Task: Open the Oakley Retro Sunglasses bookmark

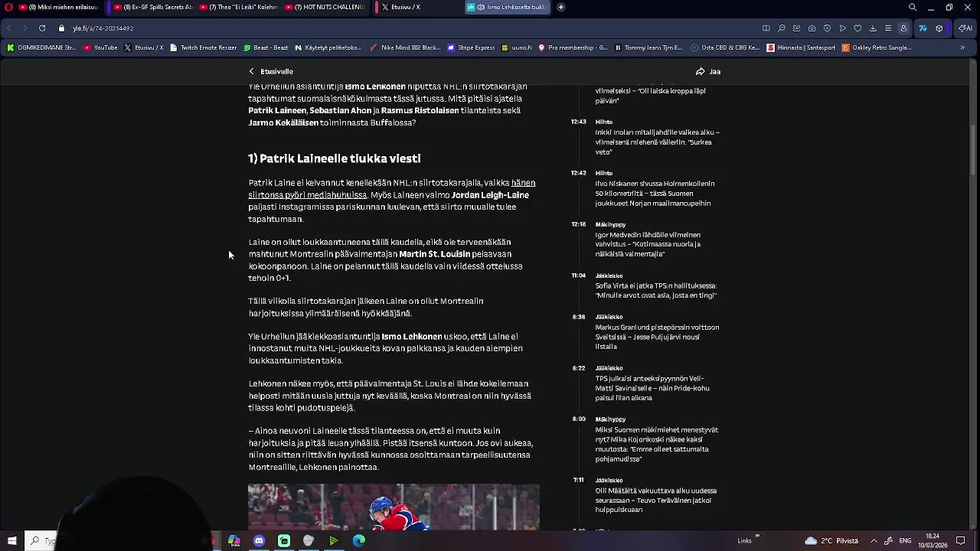Action: [x=876, y=47]
